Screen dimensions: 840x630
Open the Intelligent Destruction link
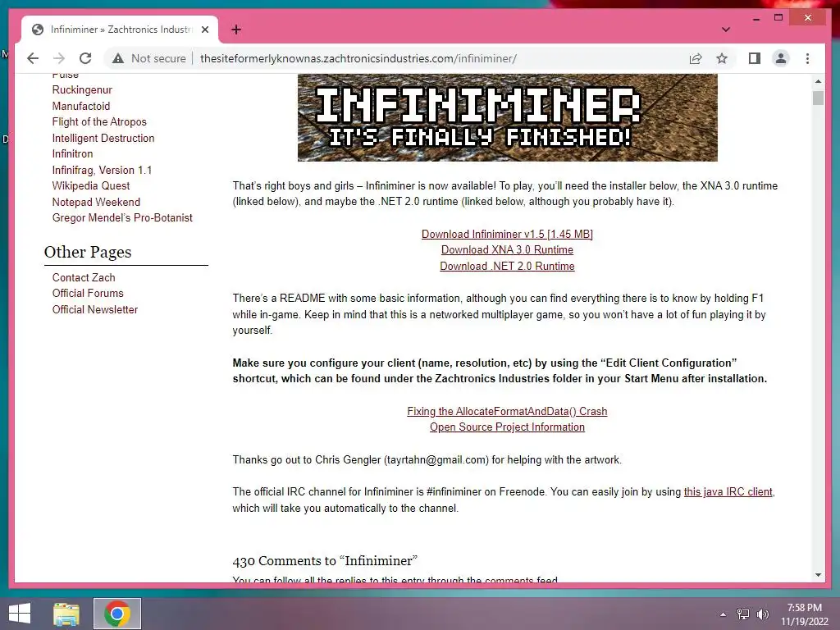(x=103, y=138)
